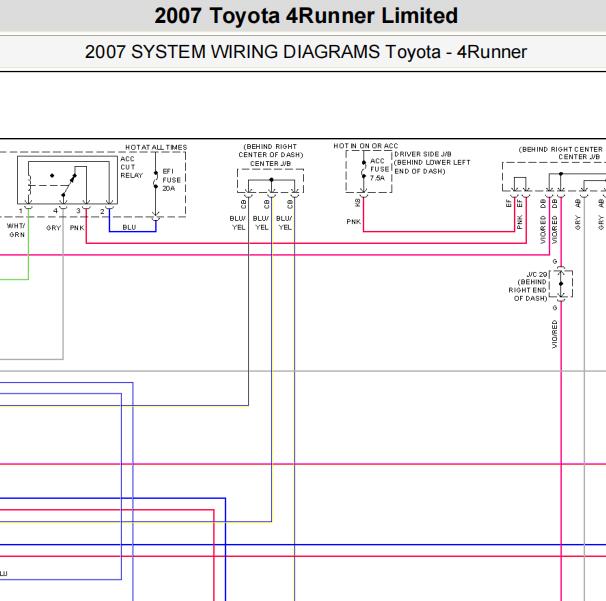Click the "BLU" wire label under the relay
This screenshot has height=601, width=606.
click(x=129, y=227)
